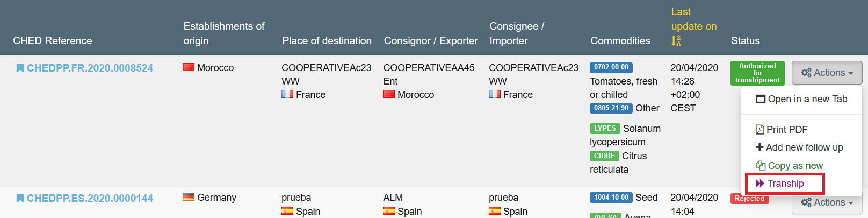The height and width of the screenshot is (218, 868).
Task: Expand the Actions dropdown for the Rejected row
Action: [827, 203]
